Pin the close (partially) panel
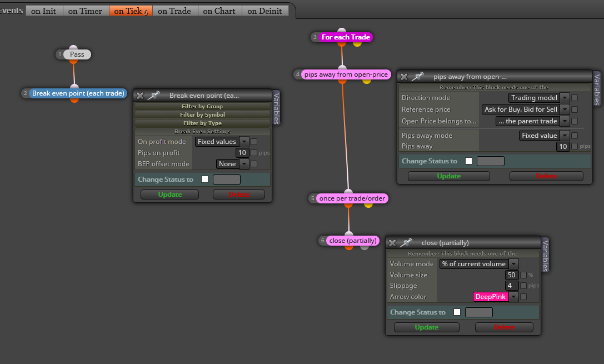This screenshot has width=604, height=364. [x=406, y=243]
